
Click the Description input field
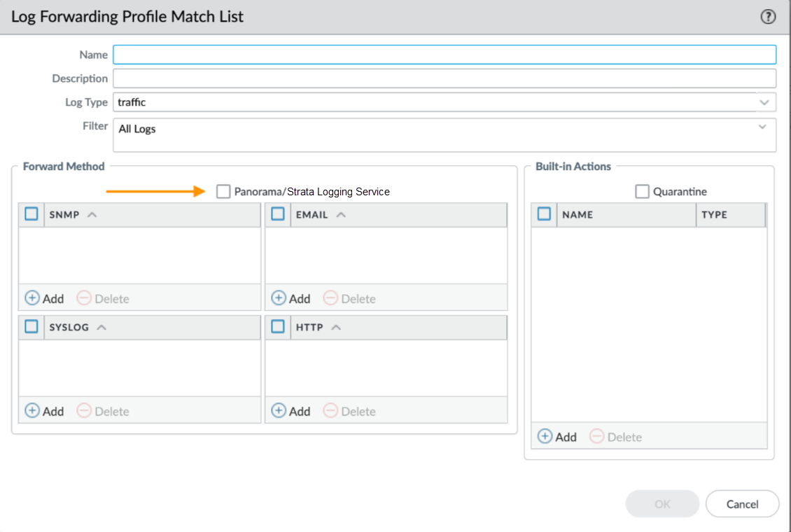444,78
